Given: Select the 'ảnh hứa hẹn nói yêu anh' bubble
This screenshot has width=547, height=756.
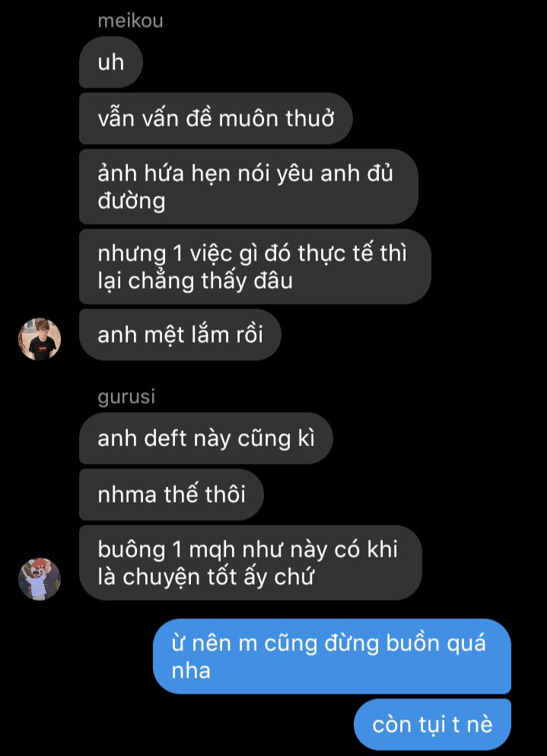Looking at the screenshot, I should tap(249, 187).
